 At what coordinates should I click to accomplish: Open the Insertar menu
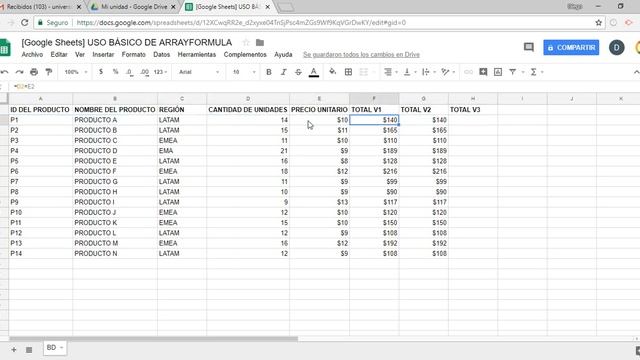103,54
